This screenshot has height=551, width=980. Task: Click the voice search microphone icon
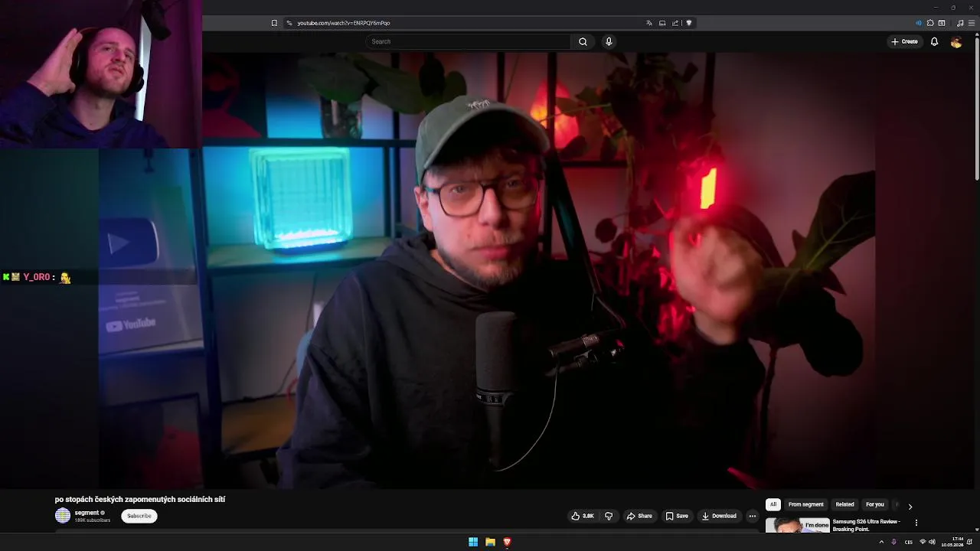click(609, 41)
